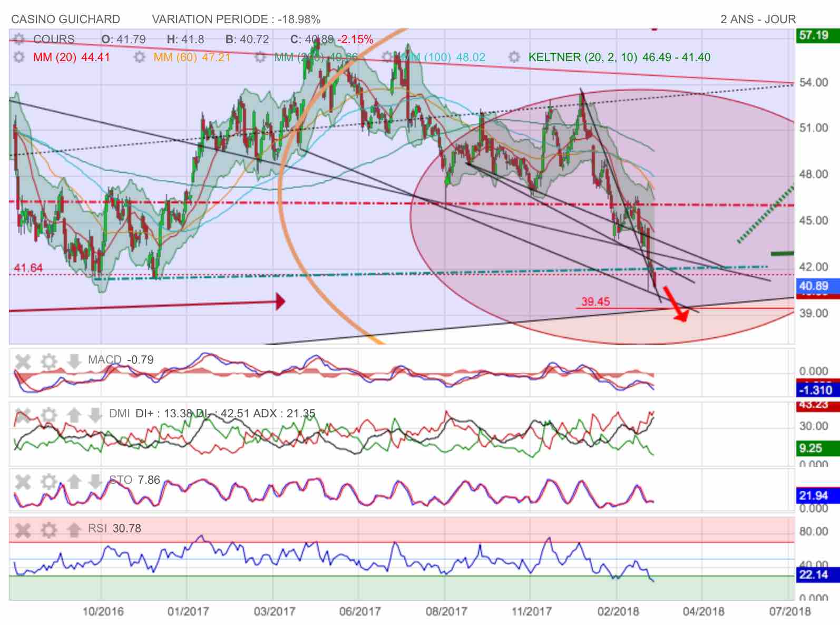Click the 02/2018 date axis label

618,612
